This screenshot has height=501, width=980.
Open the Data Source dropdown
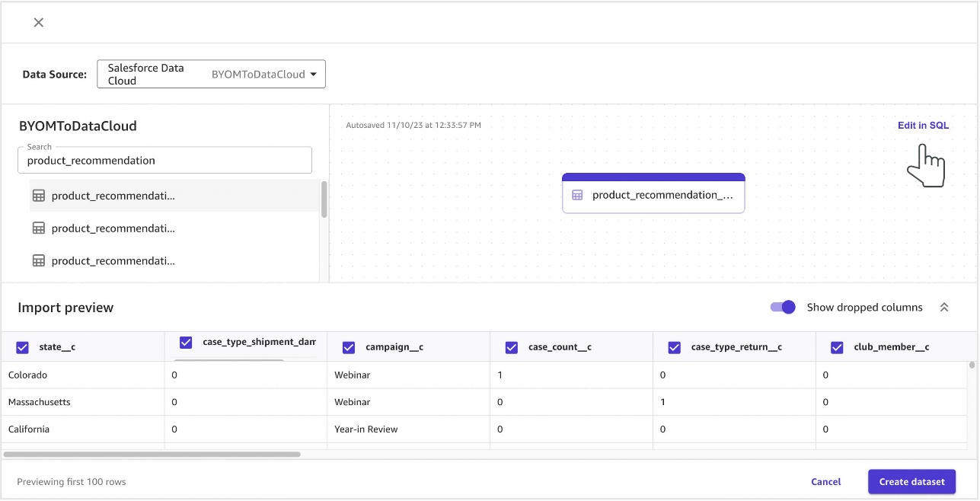(x=211, y=75)
